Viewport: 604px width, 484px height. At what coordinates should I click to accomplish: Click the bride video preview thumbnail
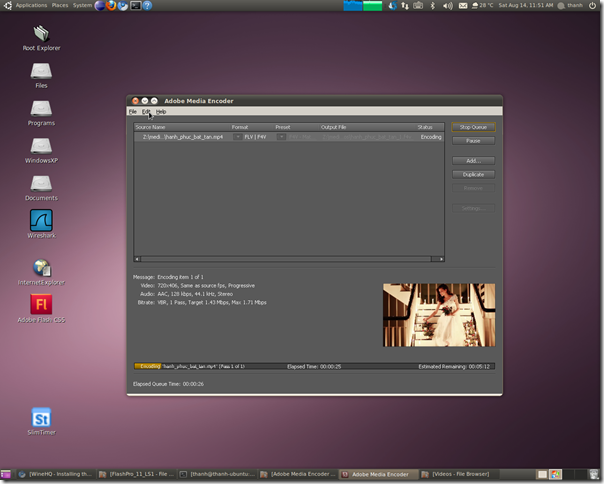(x=438, y=315)
